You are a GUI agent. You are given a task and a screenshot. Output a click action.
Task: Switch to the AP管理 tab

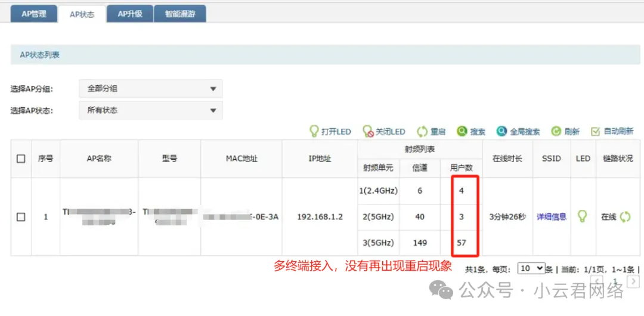coord(34,14)
